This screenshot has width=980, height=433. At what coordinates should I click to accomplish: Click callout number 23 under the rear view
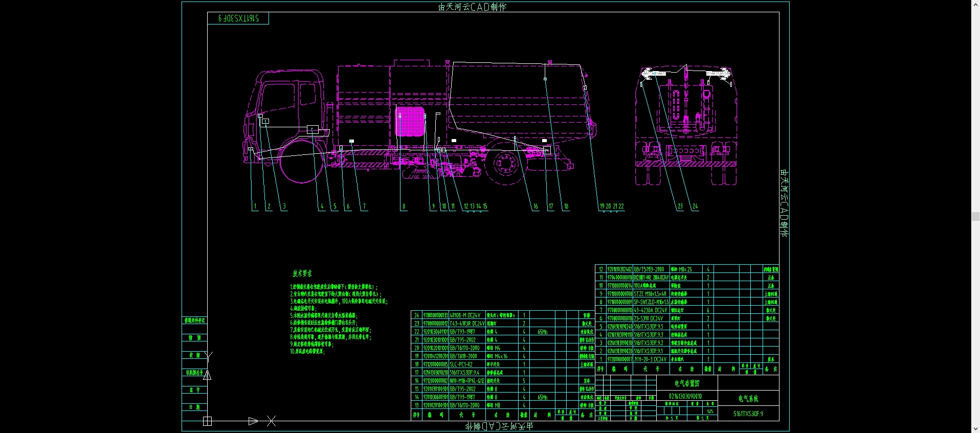tap(680, 207)
